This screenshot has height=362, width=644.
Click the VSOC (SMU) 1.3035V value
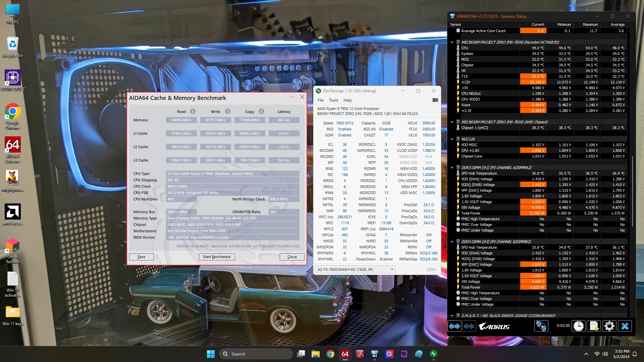pos(428,144)
